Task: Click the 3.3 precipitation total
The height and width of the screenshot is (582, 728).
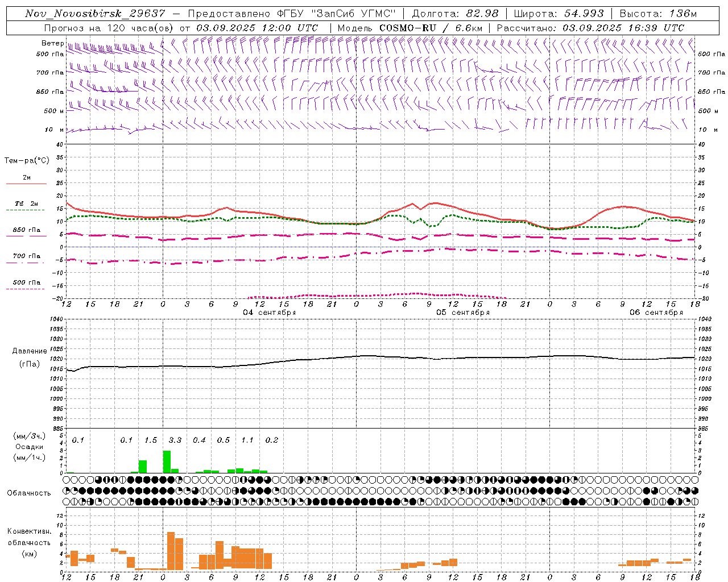Action: (x=175, y=440)
